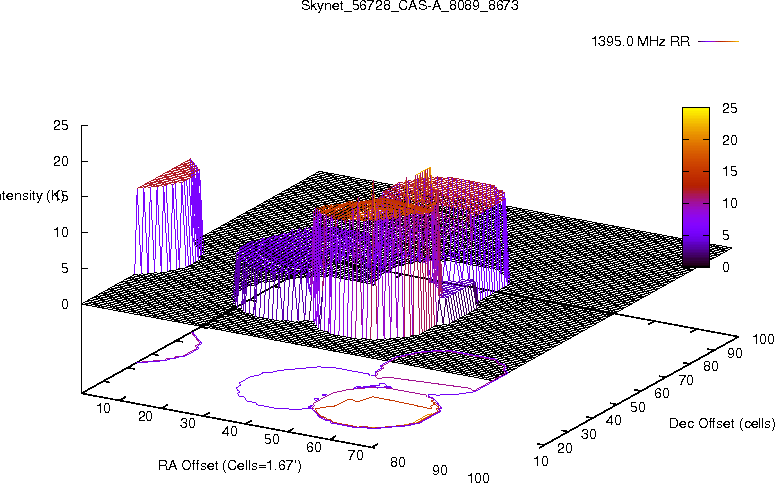Click the color bar gradient scale
The image size is (775, 483).
click(x=696, y=187)
